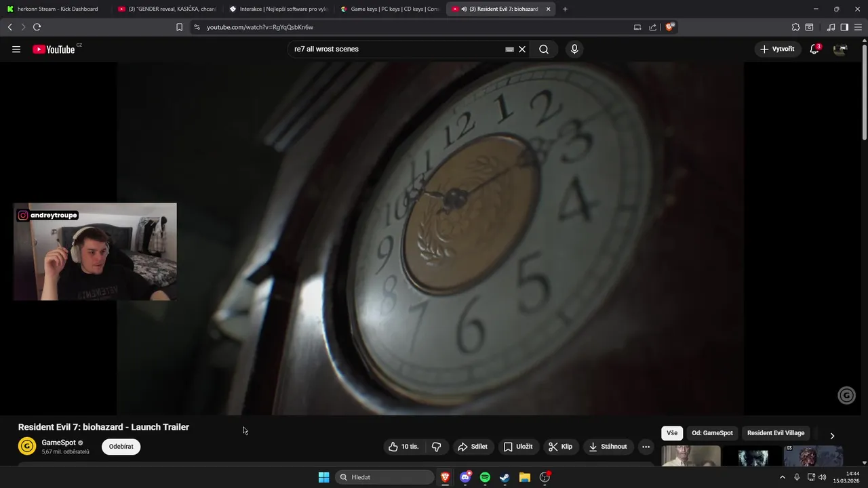Image resolution: width=868 pixels, height=488 pixels.
Task: Go to YouTube home via logo
Action: click(54, 49)
